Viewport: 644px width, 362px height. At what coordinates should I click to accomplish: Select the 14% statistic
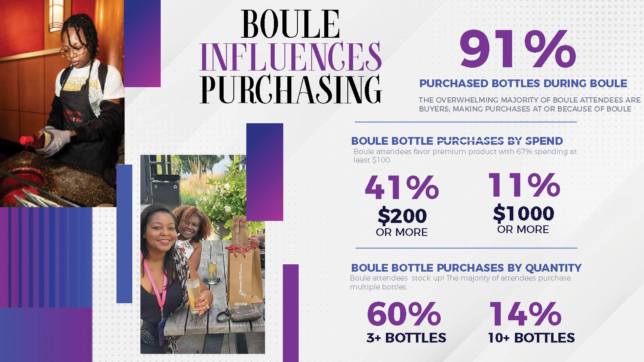click(526, 314)
